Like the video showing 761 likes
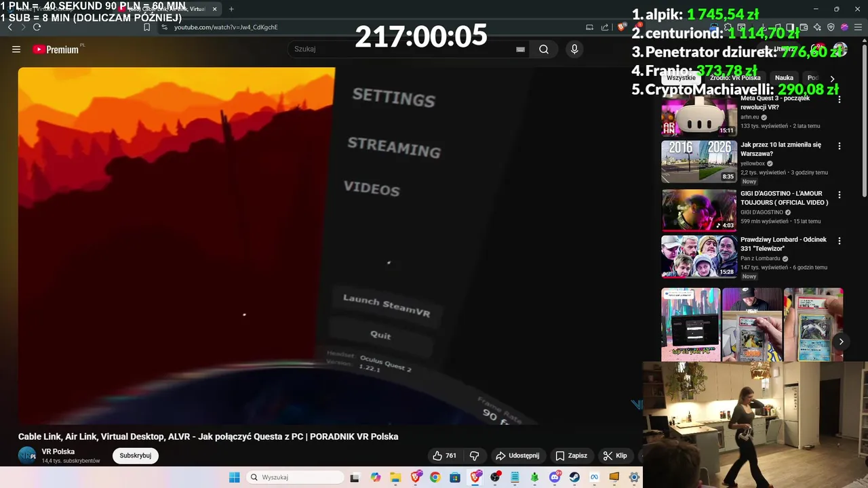868x488 pixels. [x=445, y=455]
